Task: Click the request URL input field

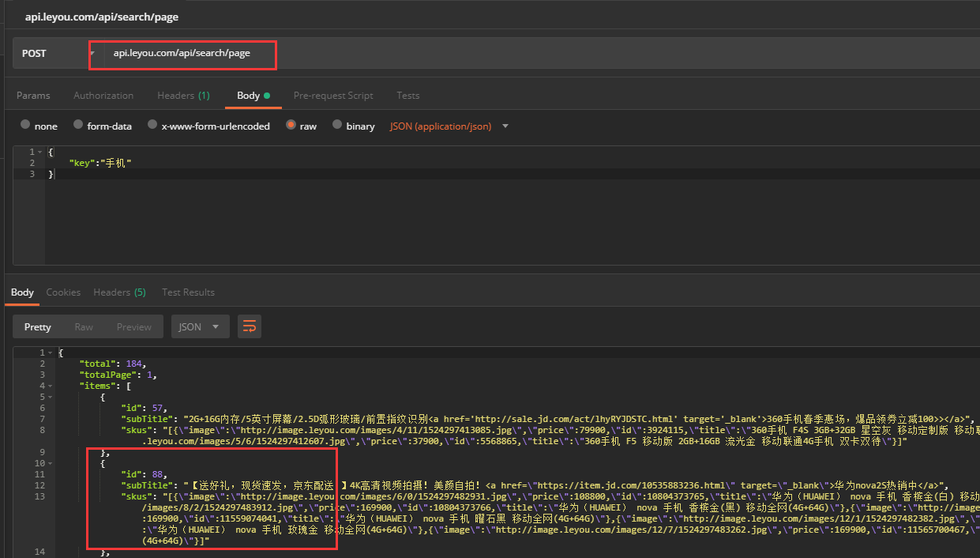Action: pos(542,54)
